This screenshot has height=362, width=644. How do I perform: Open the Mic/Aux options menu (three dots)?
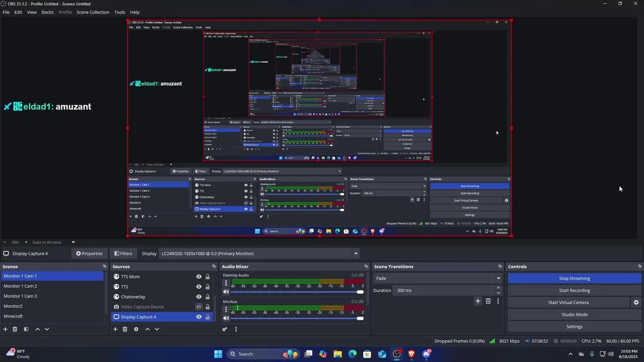point(226,310)
